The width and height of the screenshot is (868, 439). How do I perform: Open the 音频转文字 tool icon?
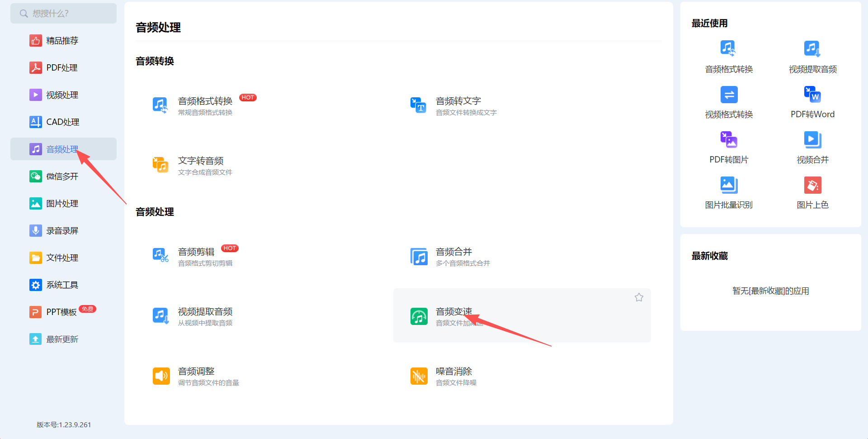coord(418,105)
